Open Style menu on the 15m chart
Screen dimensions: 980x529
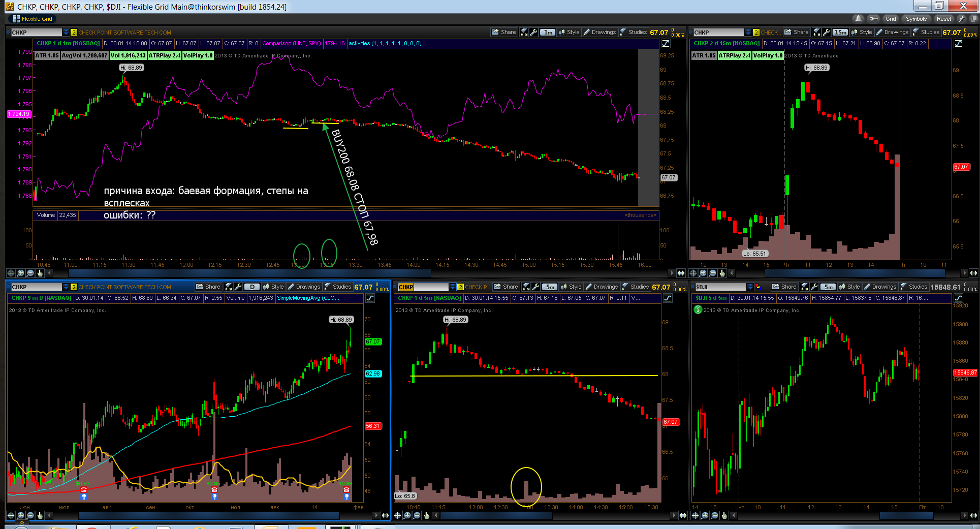[x=862, y=32]
